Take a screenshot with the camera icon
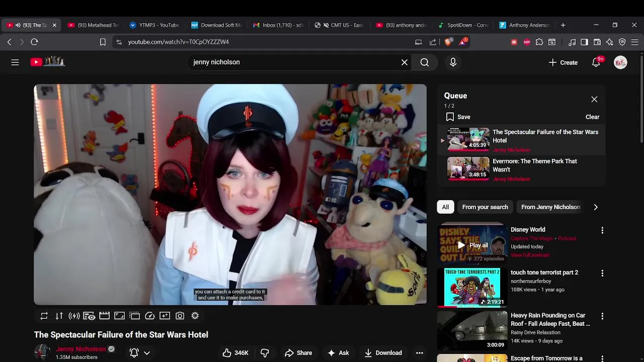The image size is (644, 362). [180, 316]
